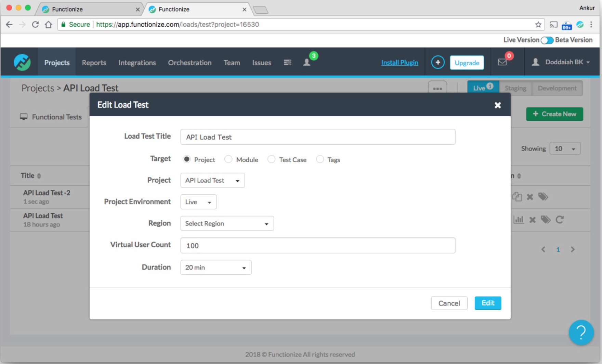Open Chrome three-dot menu

[x=591, y=25]
